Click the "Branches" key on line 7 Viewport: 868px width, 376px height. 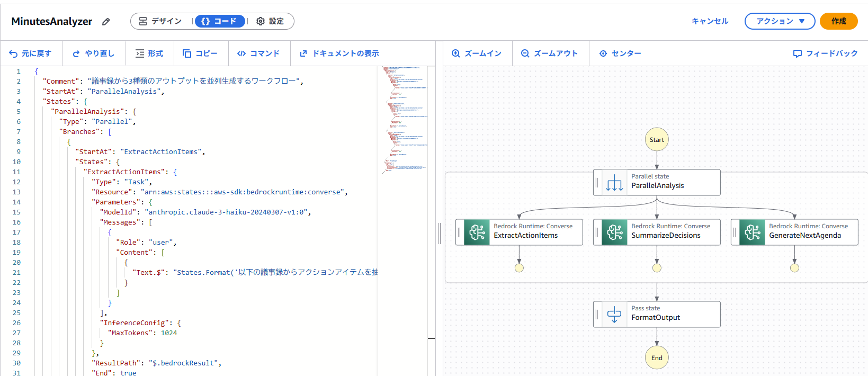click(x=79, y=131)
